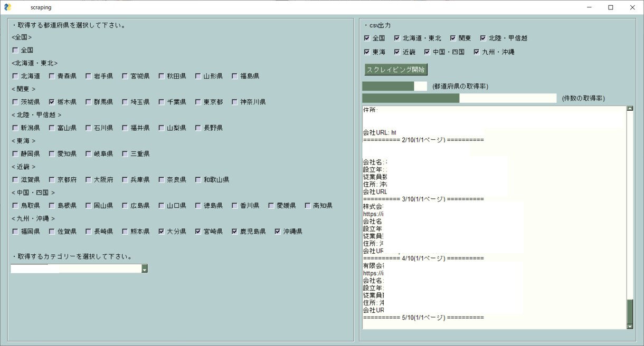
Task: Uncheck csv output 関東 checkbox
Action: [453, 38]
